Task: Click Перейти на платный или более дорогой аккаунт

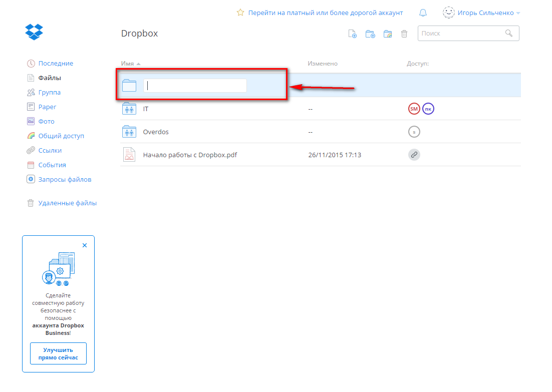Action: click(326, 13)
